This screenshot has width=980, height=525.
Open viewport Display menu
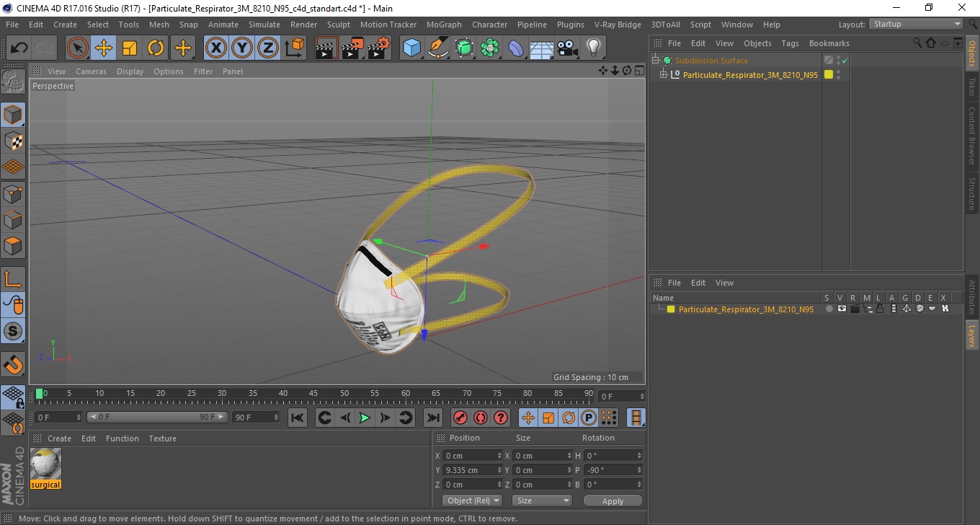[x=130, y=71]
